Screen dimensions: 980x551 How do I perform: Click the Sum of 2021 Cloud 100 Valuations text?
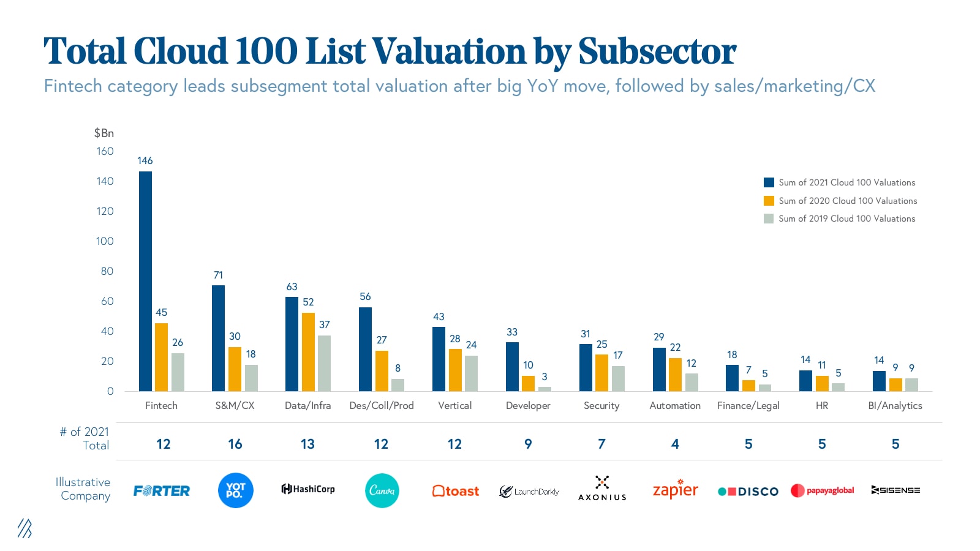846,182
